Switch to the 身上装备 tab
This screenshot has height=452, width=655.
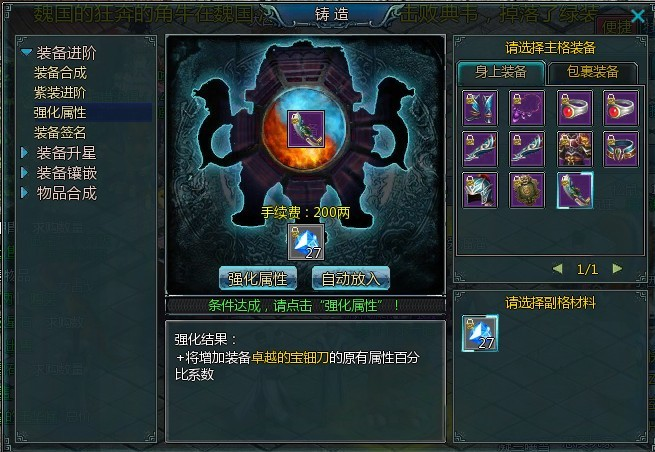(x=501, y=72)
